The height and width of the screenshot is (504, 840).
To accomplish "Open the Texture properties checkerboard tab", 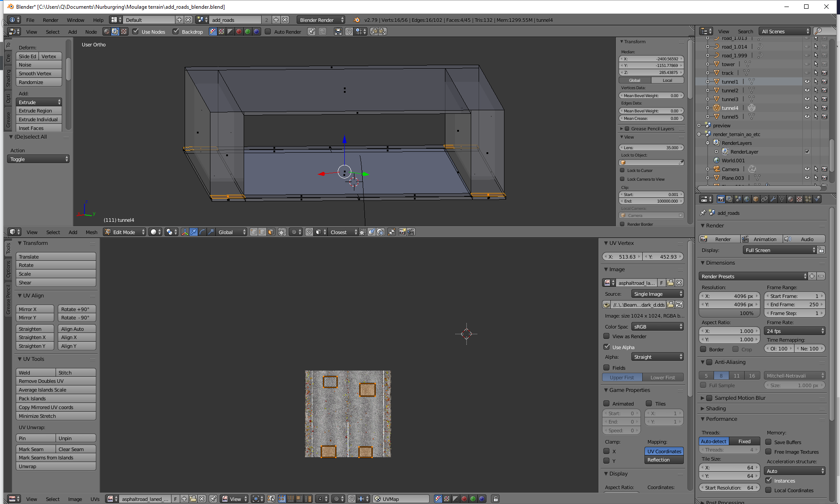I will pos(799,199).
